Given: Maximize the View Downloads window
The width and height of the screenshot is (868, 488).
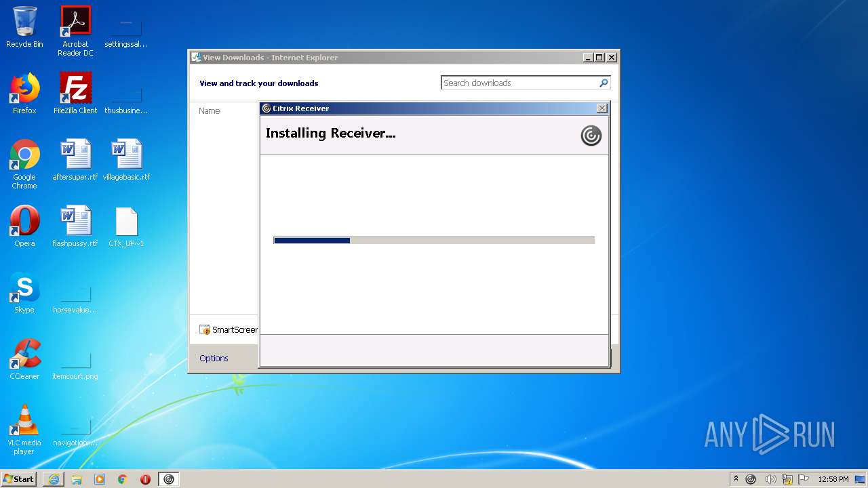Looking at the screenshot, I should coord(599,58).
